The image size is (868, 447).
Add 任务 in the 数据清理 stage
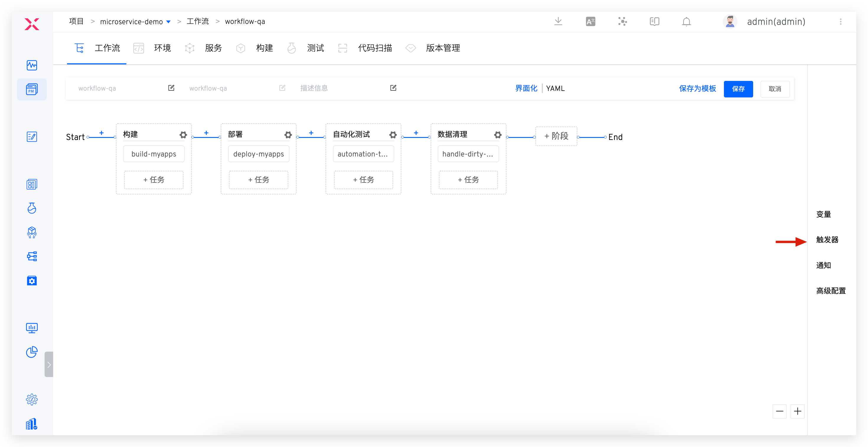coord(468,180)
